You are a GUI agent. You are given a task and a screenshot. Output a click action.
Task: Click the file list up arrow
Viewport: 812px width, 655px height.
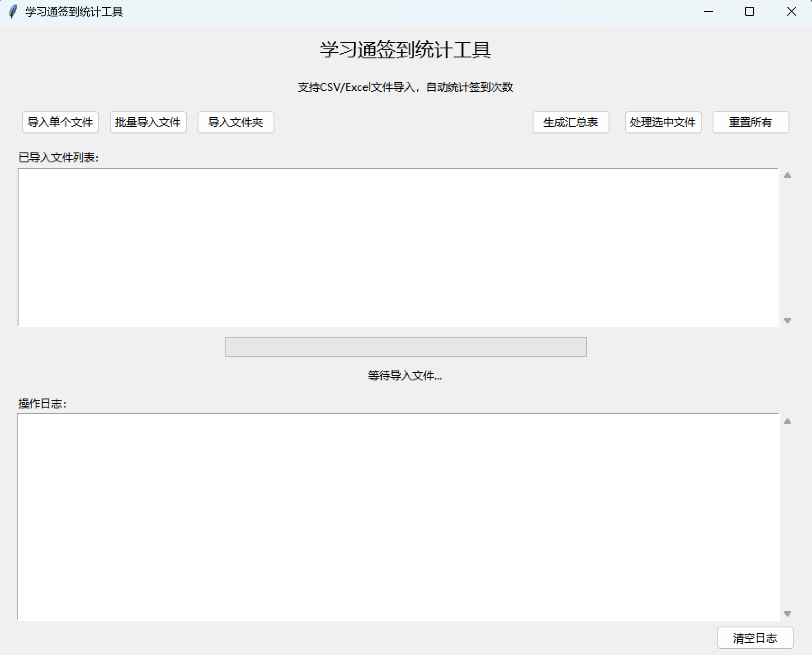[788, 175]
